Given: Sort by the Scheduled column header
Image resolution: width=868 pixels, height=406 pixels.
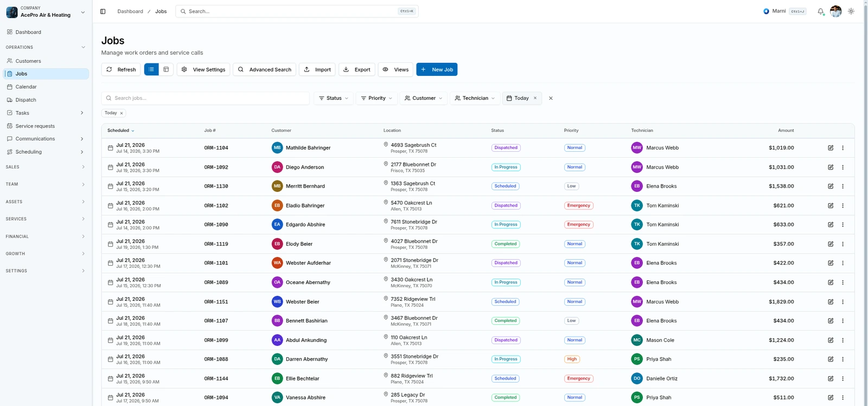Looking at the screenshot, I should pyautogui.click(x=120, y=131).
